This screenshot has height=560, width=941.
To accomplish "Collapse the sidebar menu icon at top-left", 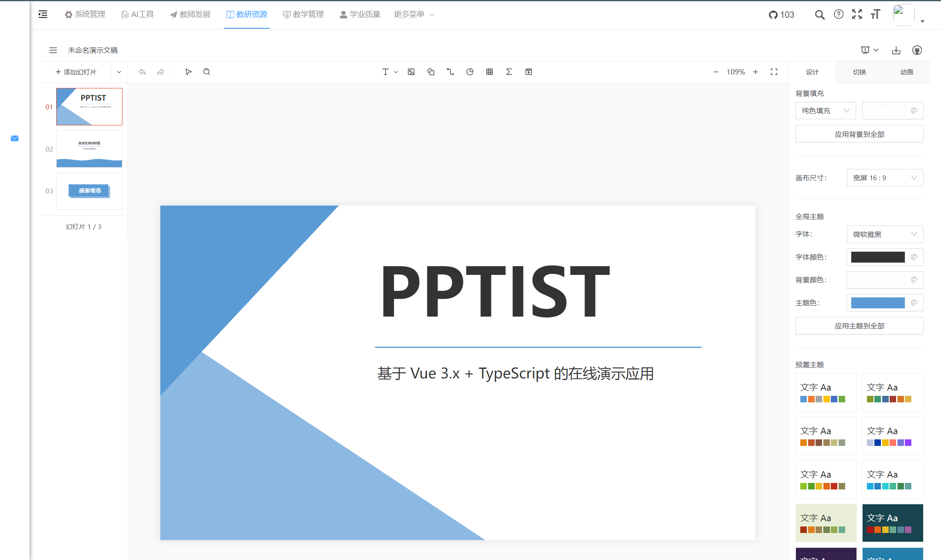I will 43,14.
